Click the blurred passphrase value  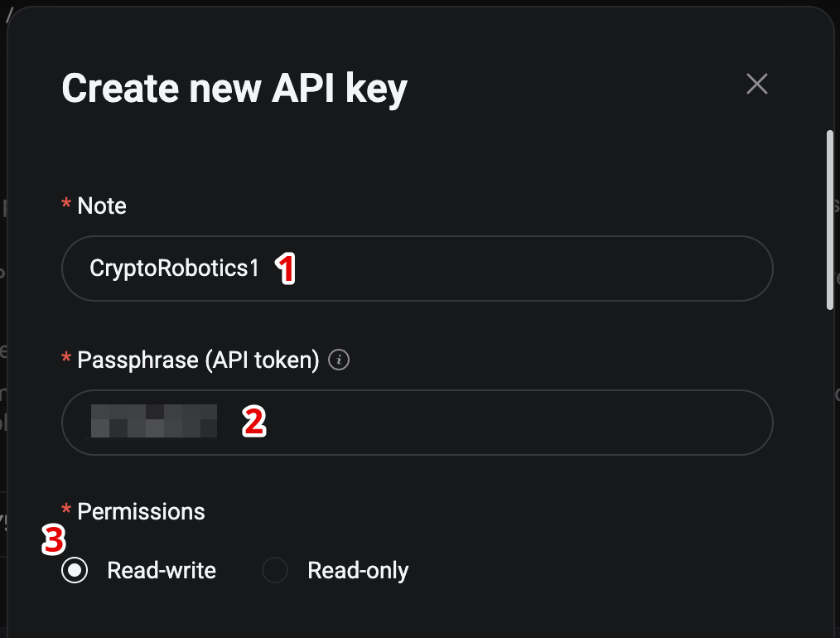point(154,421)
